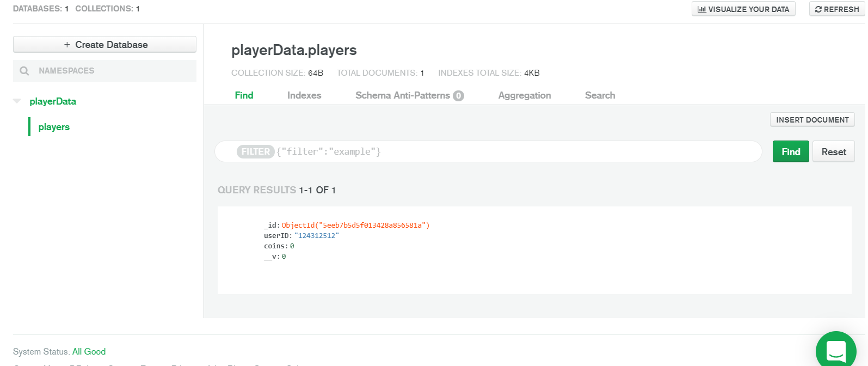868x366 pixels.
Task: Open the chat support bubble icon
Action: point(836,351)
